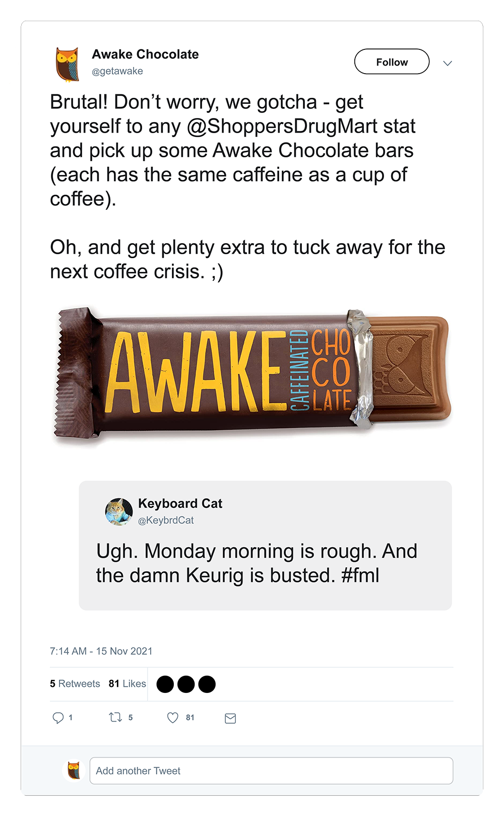Click the third black liker avatar circle
Viewport: 504px width, 818px height.
207,684
